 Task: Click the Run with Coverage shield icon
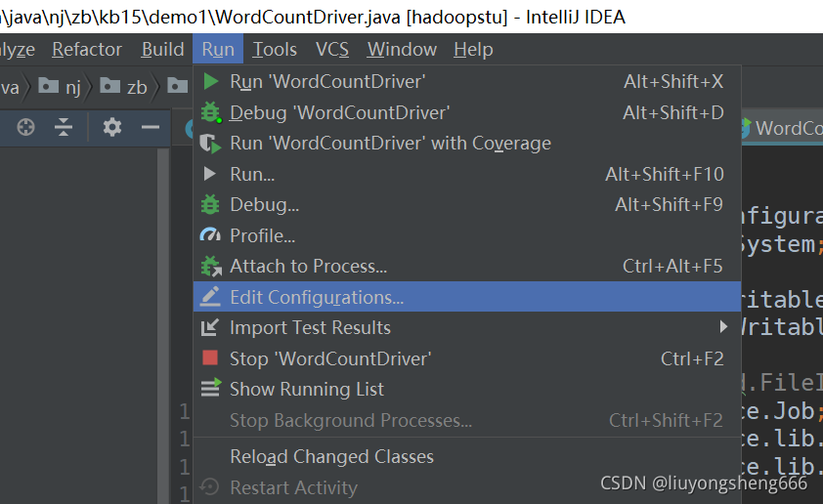point(210,144)
